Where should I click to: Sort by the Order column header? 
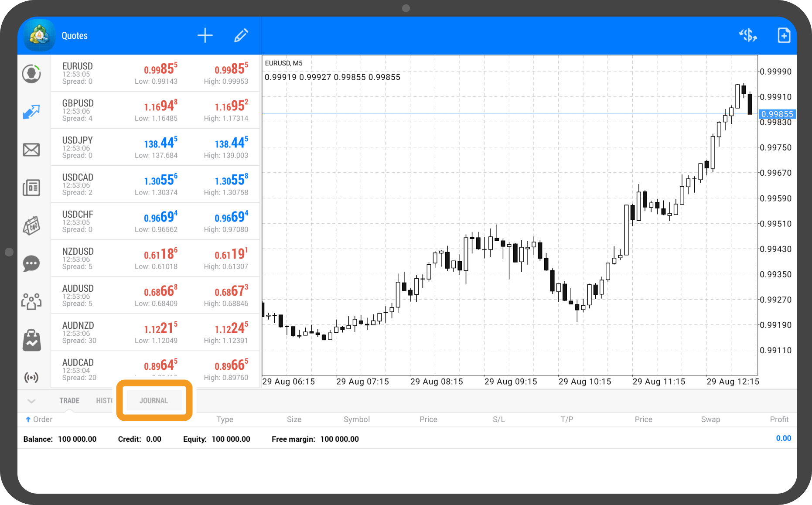39,420
